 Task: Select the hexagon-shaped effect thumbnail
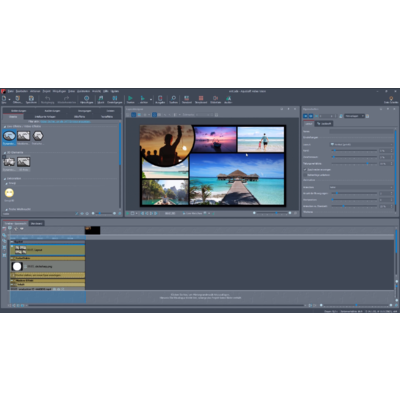click(x=38, y=136)
